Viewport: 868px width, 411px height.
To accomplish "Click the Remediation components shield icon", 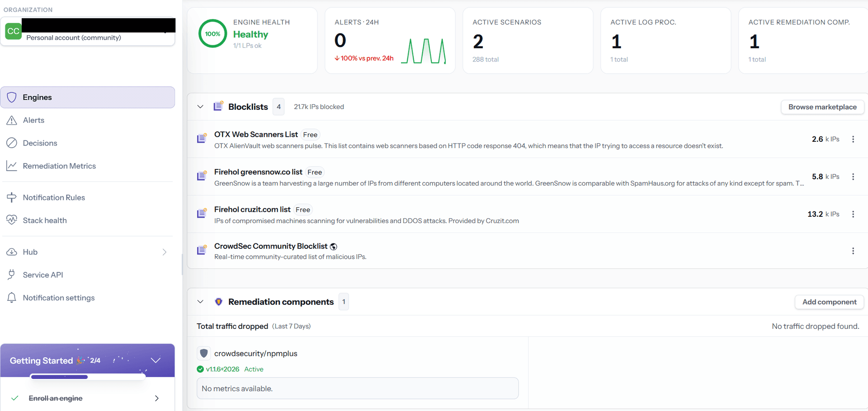I will pos(219,302).
